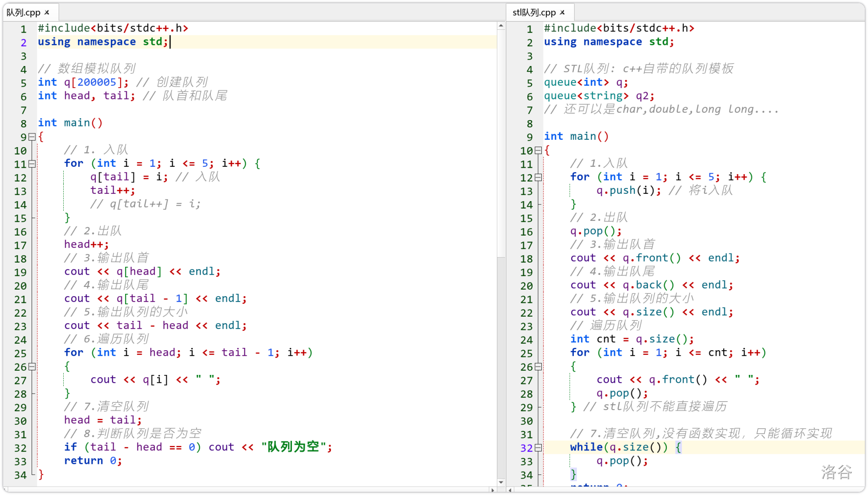Click line number 5 in the stl队列.cpp gutter
The width and height of the screenshot is (868, 495).
(x=529, y=83)
